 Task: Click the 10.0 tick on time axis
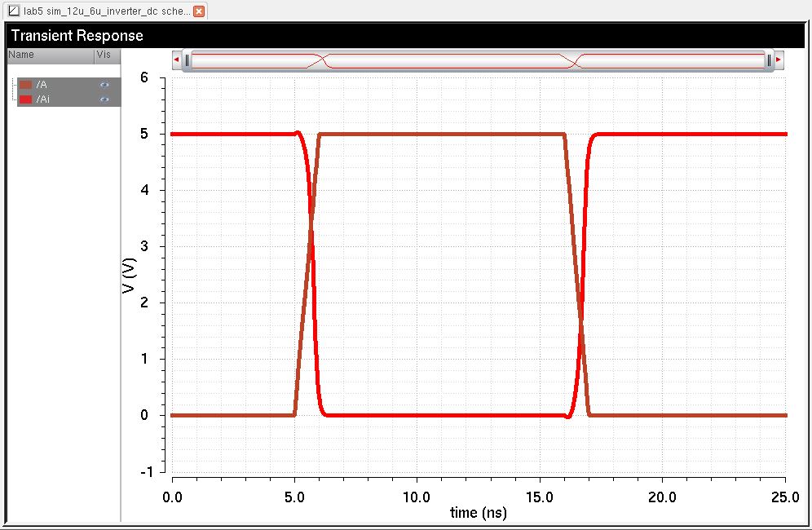pyautogui.click(x=417, y=497)
